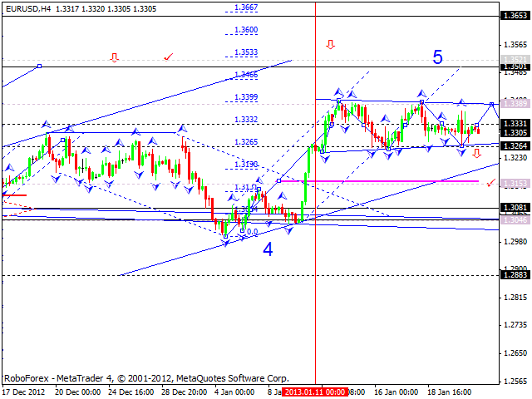Viewport: 532px width, 399px height.
Task: Click the red down arrow below 1.3264 level
Action: point(477,153)
